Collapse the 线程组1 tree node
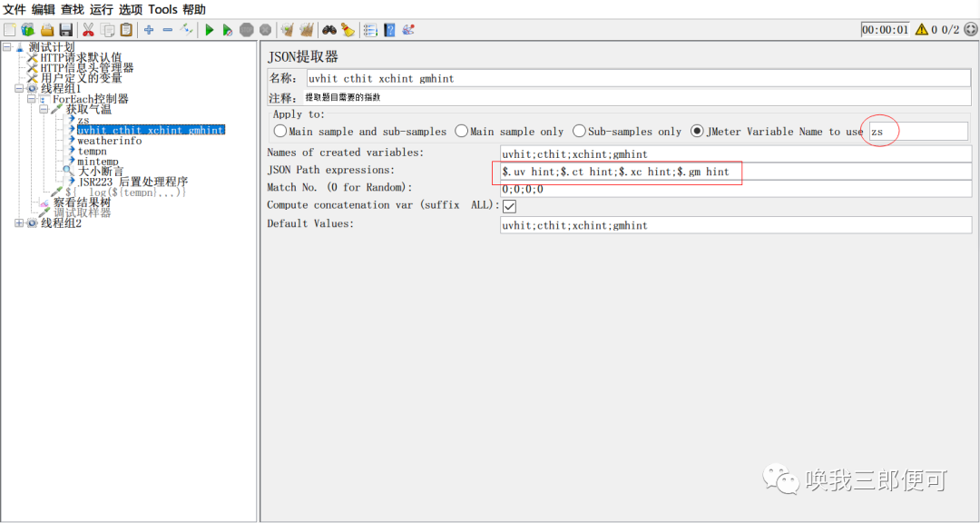 (x=19, y=88)
